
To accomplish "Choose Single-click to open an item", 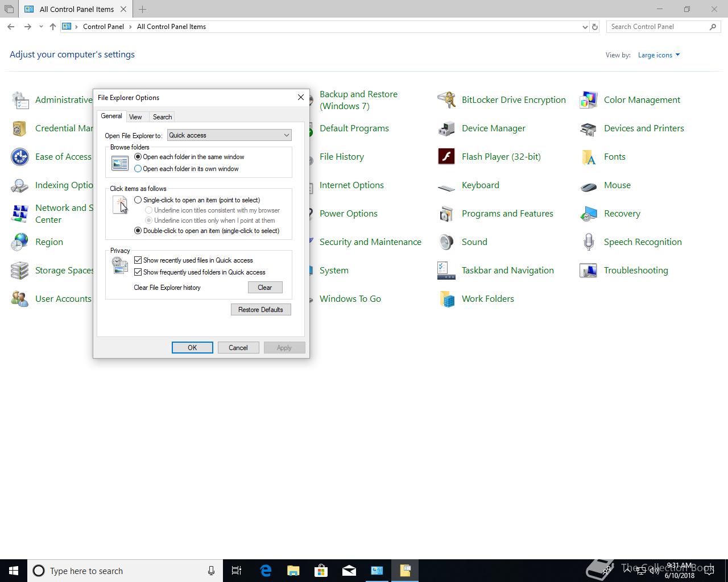I will [x=197, y=200].
